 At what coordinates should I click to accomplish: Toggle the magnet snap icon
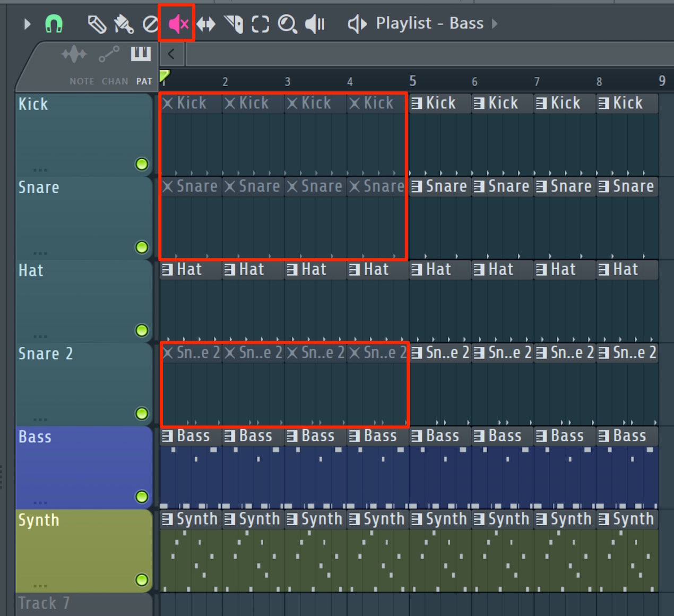point(54,24)
